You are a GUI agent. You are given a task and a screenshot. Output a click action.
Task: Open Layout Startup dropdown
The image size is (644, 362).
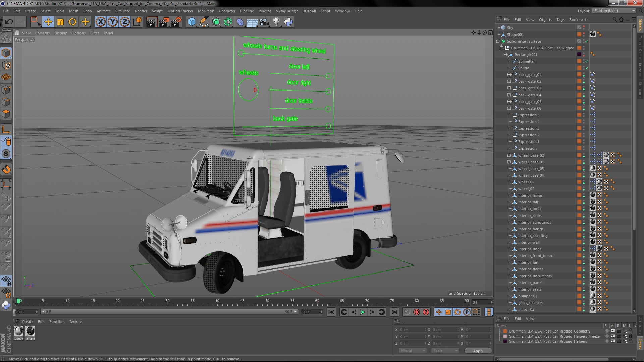614,11
